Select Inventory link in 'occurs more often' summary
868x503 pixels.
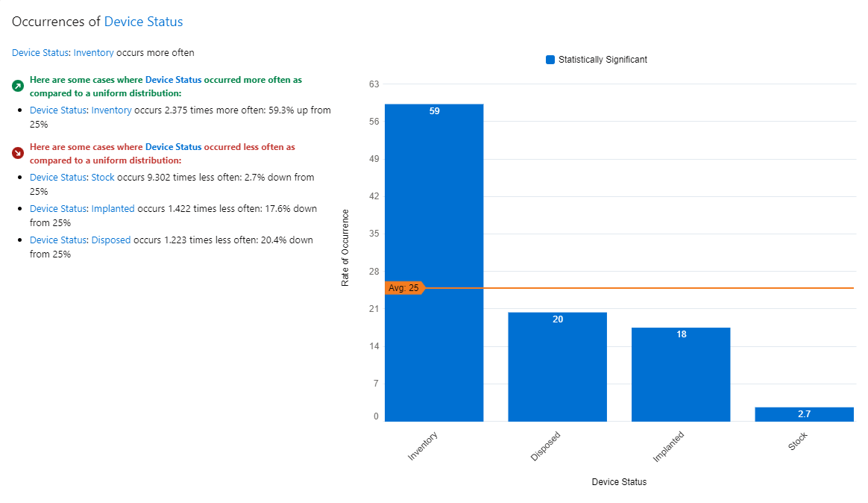[x=93, y=53]
